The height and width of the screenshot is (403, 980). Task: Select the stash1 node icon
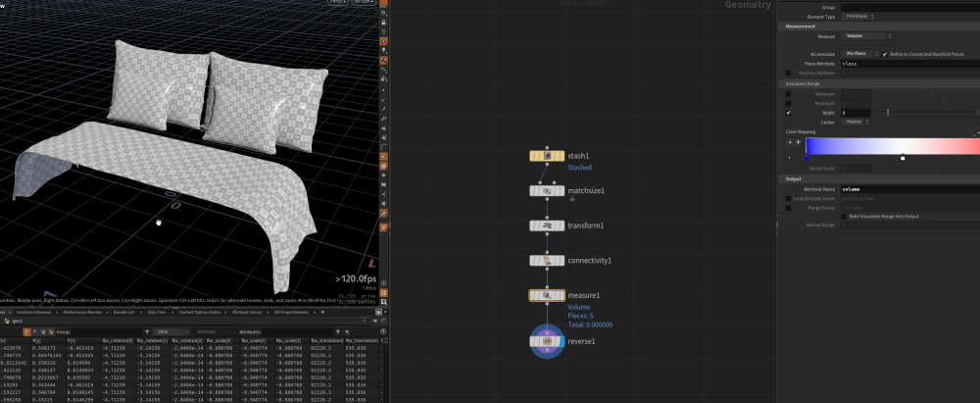coord(547,156)
